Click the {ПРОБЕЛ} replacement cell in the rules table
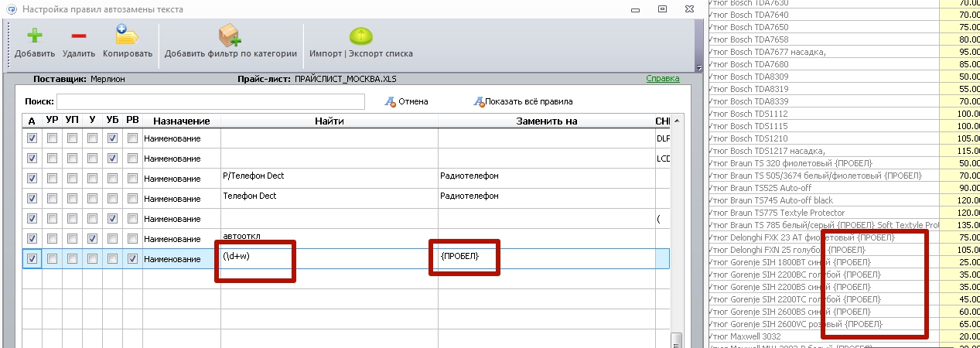The height and width of the screenshot is (348, 980). pos(546,259)
